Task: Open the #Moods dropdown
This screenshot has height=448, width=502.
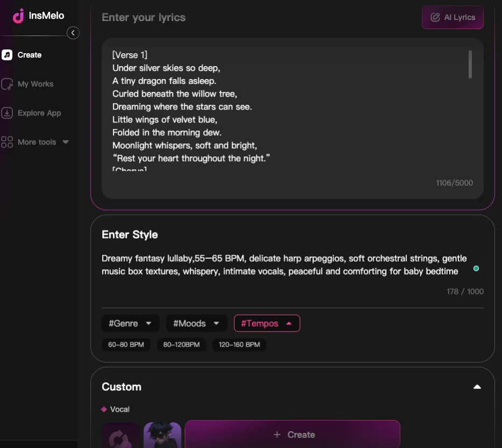Action: (197, 323)
